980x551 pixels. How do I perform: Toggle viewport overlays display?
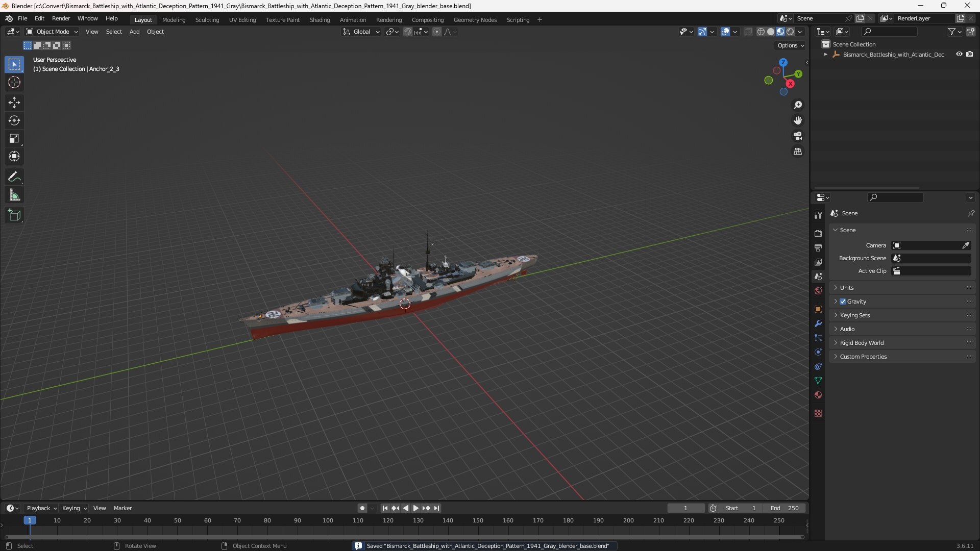(725, 32)
